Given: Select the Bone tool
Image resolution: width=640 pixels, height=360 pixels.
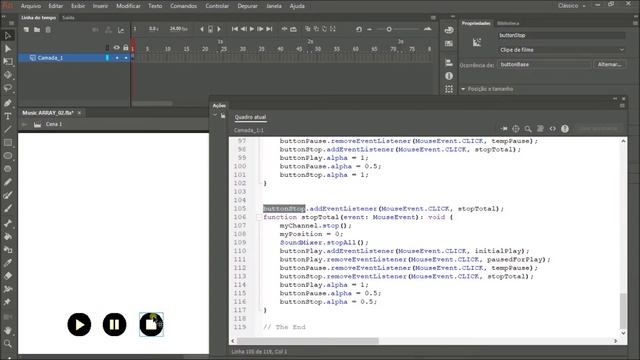Looking at the screenshot, I should click(7, 223).
